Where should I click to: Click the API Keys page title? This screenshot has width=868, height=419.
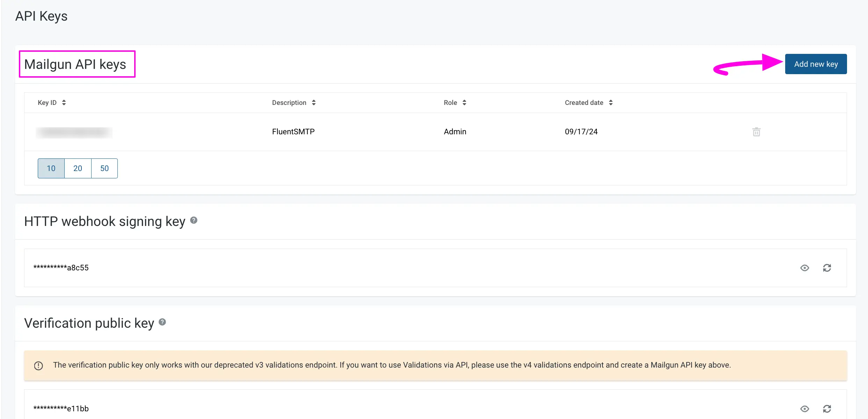(x=41, y=16)
